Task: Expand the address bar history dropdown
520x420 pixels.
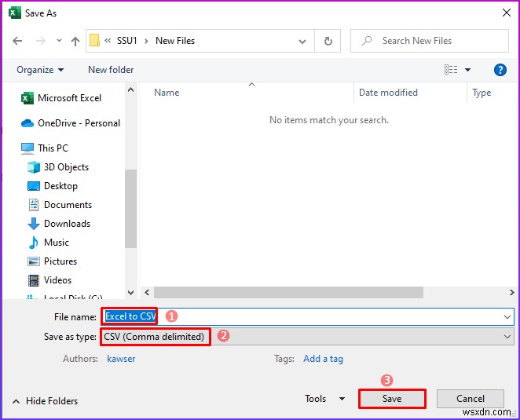Action: (302, 41)
